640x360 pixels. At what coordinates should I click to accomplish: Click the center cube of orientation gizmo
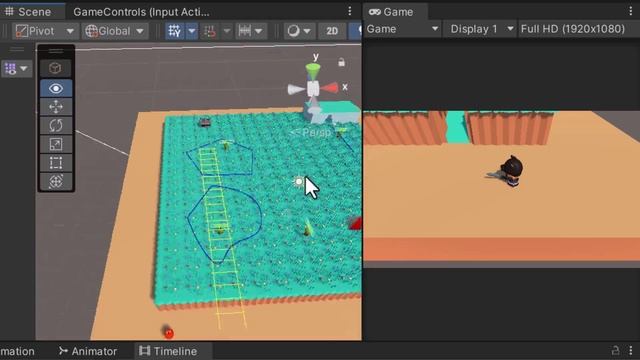point(313,89)
